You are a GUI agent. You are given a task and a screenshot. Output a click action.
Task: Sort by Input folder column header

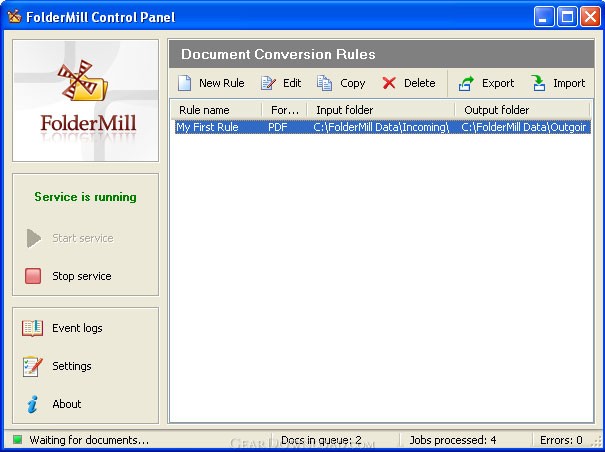(x=381, y=110)
